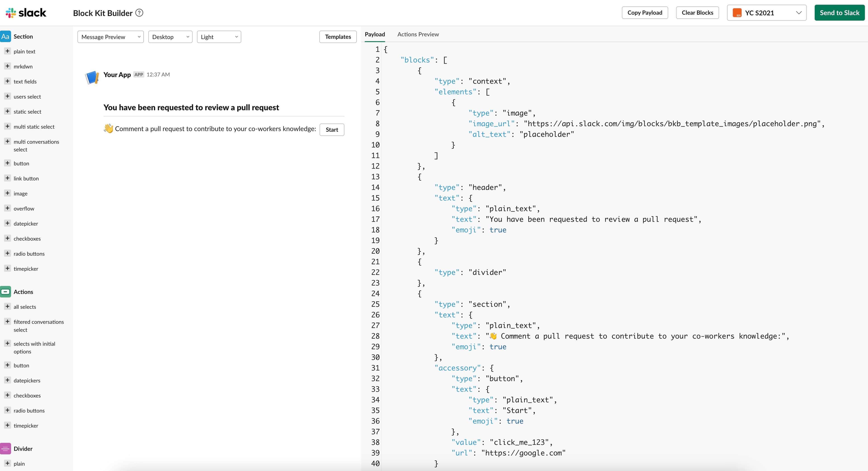Viewport: 868px width, 471px height.
Task: Click the Divider block category icon
Action: click(6, 448)
